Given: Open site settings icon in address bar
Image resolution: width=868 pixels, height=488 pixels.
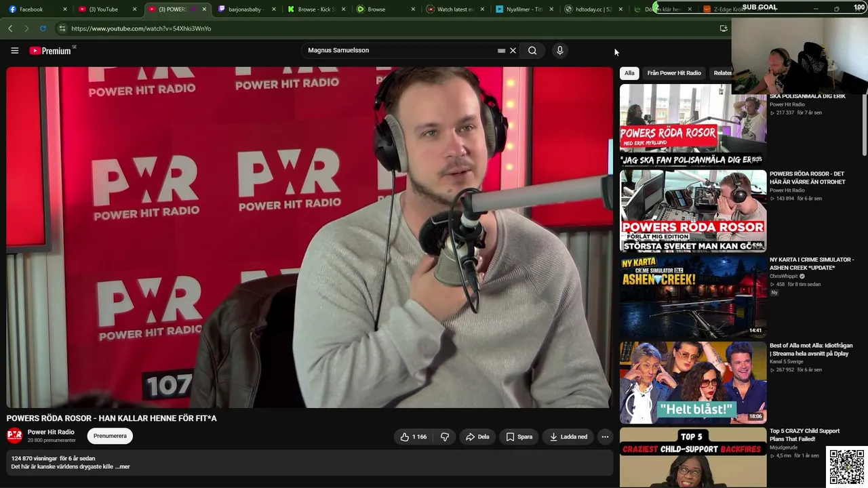Looking at the screenshot, I should coord(62,28).
